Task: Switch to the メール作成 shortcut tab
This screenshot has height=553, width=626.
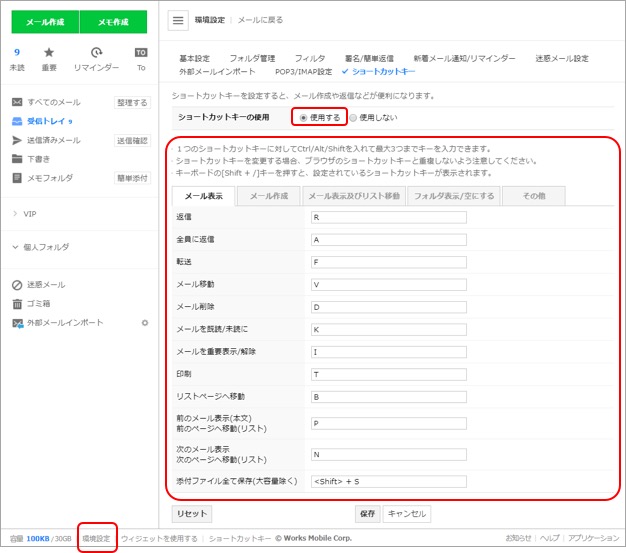Action: [x=268, y=196]
